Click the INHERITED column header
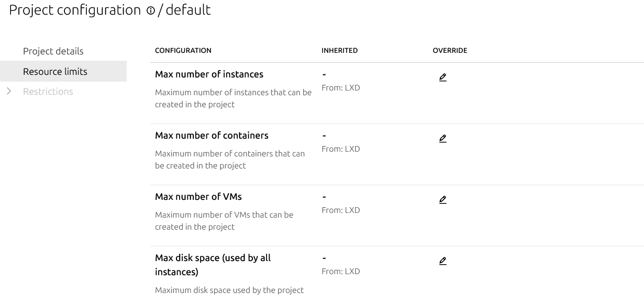The width and height of the screenshot is (644, 305). pos(340,51)
